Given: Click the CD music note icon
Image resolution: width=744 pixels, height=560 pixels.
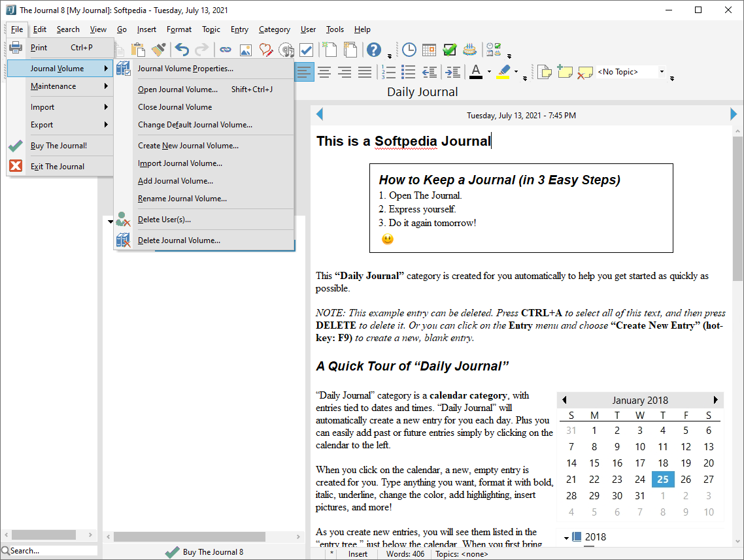Looking at the screenshot, I should click(x=286, y=49).
